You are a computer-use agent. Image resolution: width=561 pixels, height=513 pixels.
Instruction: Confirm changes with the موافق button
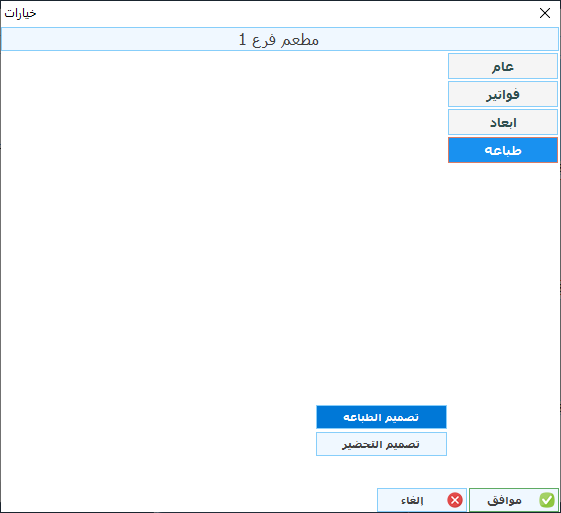514,500
